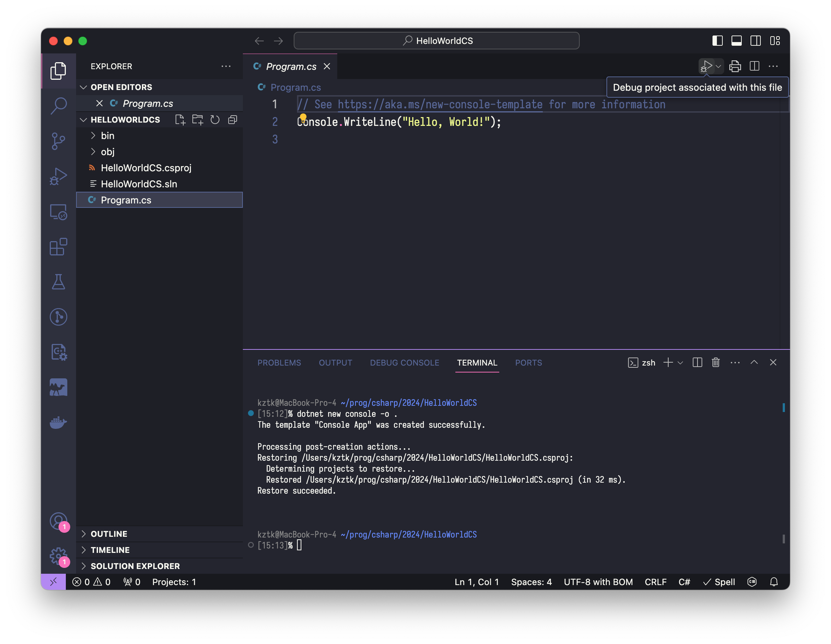Collapse the HELLOWORLDCS folder section
The height and width of the screenshot is (644, 831).
pyautogui.click(x=83, y=120)
